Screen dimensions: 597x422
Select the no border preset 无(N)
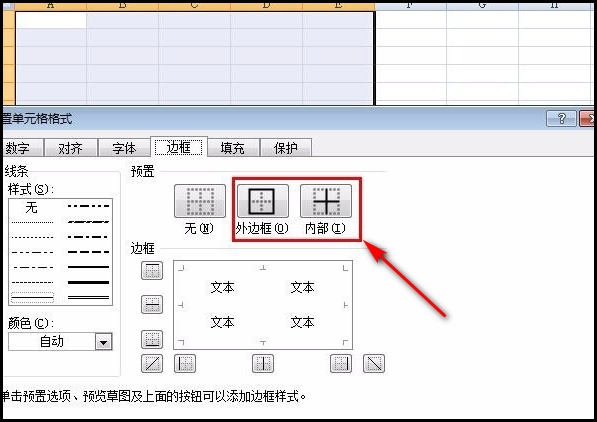click(200, 201)
